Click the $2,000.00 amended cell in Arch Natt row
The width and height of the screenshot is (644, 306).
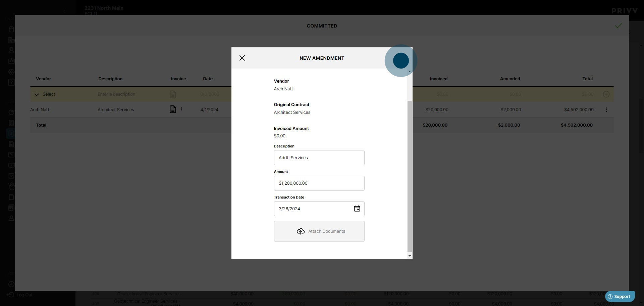(511, 110)
